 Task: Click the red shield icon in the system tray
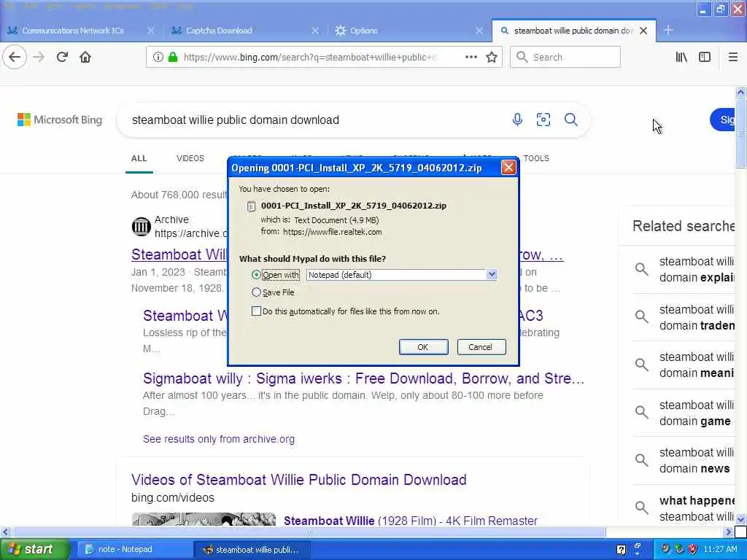click(693, 549)
